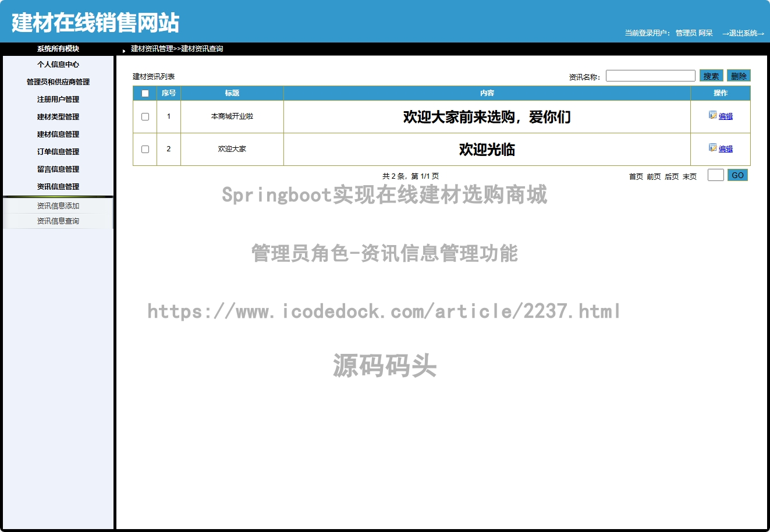Click the edit icon in row 2
Screen dimensions: 770x532
coord(712,148)
